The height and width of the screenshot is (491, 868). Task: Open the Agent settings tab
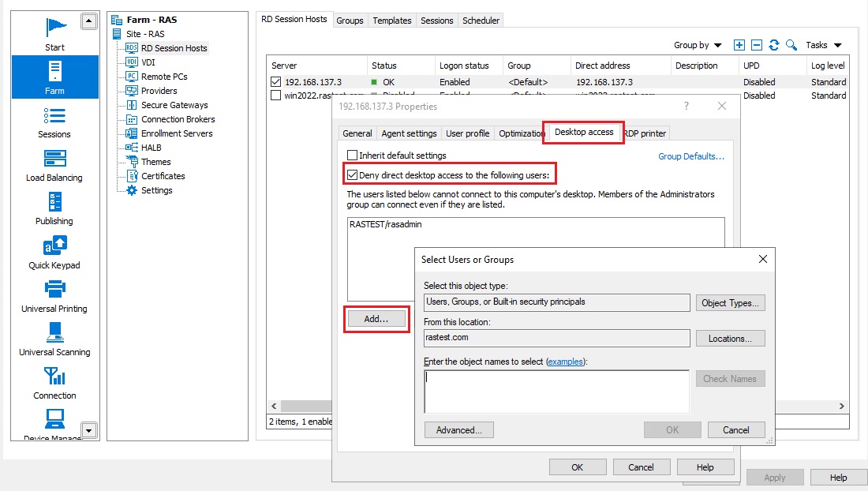(409, 133)
